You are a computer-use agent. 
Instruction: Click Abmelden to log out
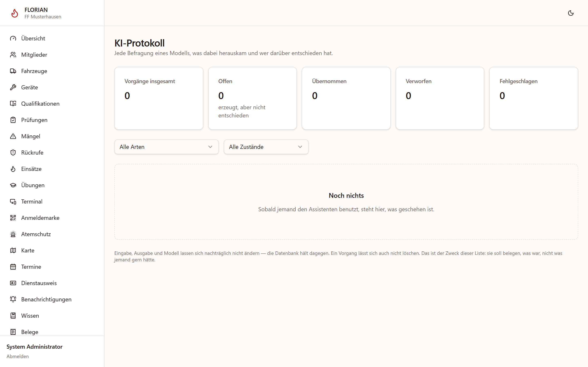[x=18, y=356]
